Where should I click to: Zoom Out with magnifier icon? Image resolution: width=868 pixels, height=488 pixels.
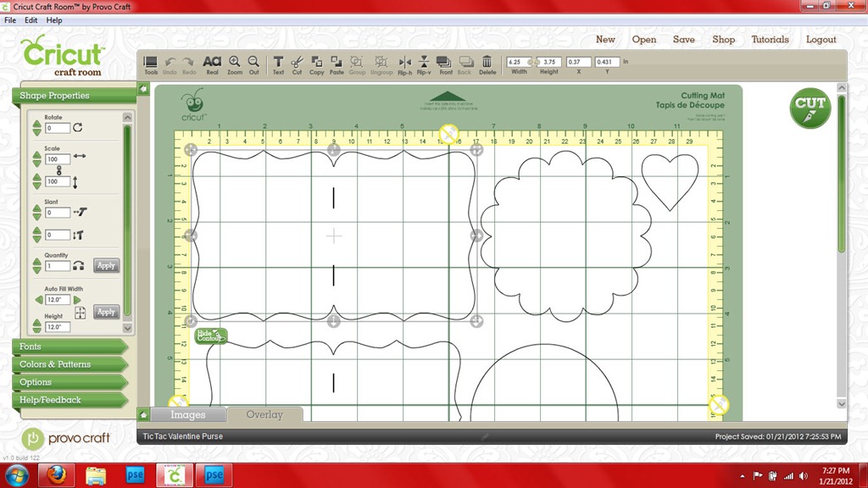[253, 64]
